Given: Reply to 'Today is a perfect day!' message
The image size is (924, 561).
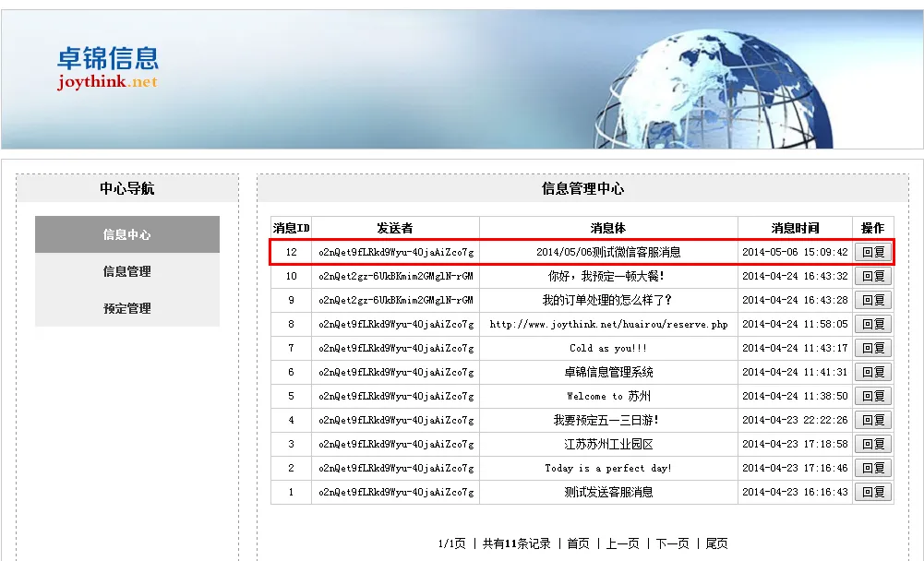Looking at the screenshot, I should [x=872, y=468].
